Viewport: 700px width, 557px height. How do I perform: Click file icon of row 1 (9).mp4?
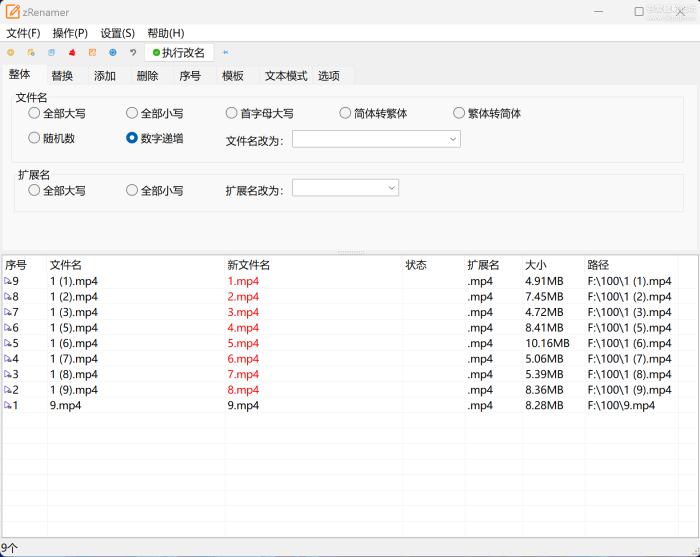click(8, 390)
